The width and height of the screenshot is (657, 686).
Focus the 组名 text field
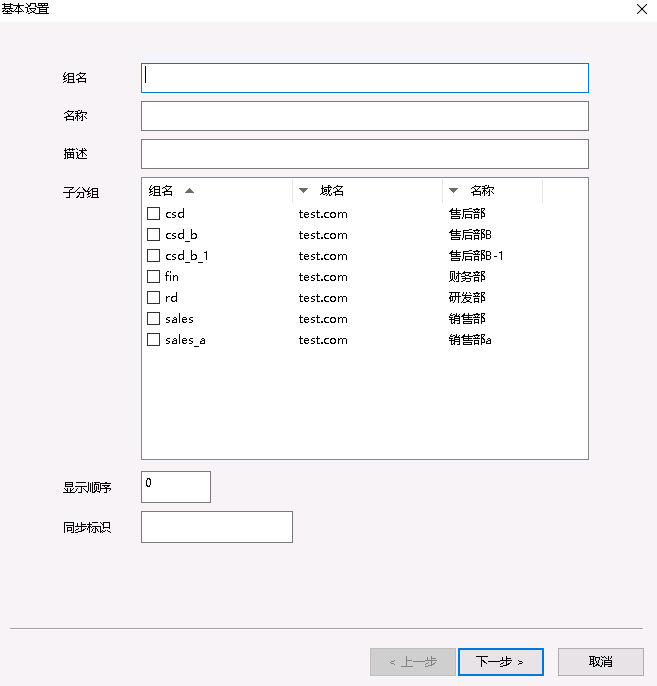pyautogui.click(x=364, y=78)
